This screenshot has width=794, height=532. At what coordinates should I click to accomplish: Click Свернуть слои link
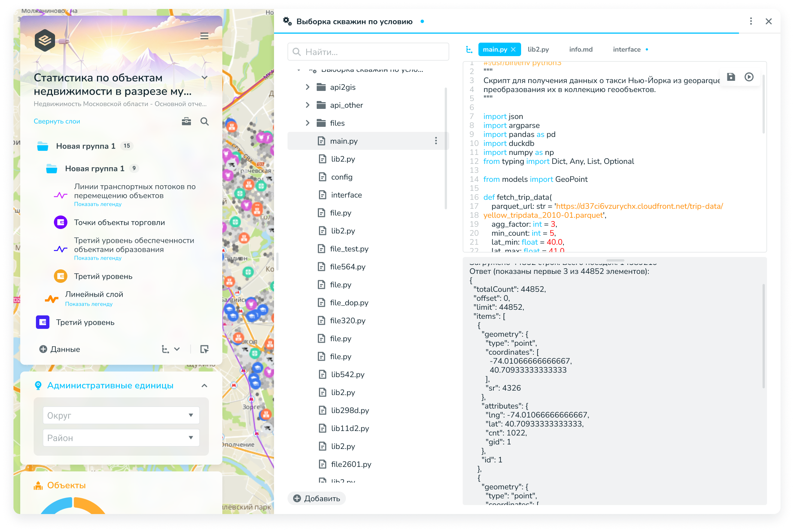(57, 121)
